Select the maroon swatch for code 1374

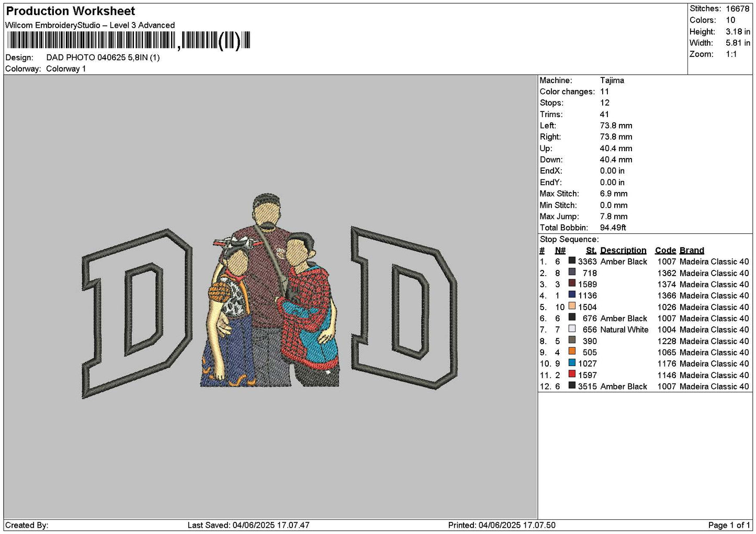[x=572, y=283]
